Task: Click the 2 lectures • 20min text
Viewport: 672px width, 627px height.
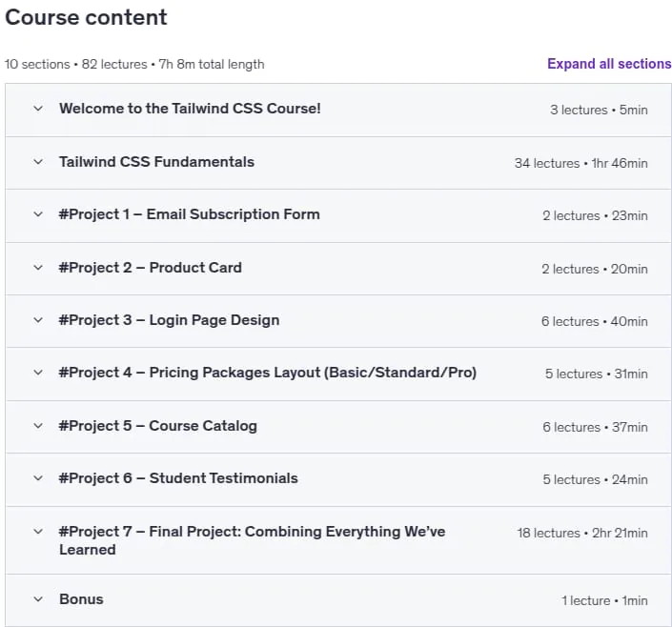Action: click(x=595, y=269)
